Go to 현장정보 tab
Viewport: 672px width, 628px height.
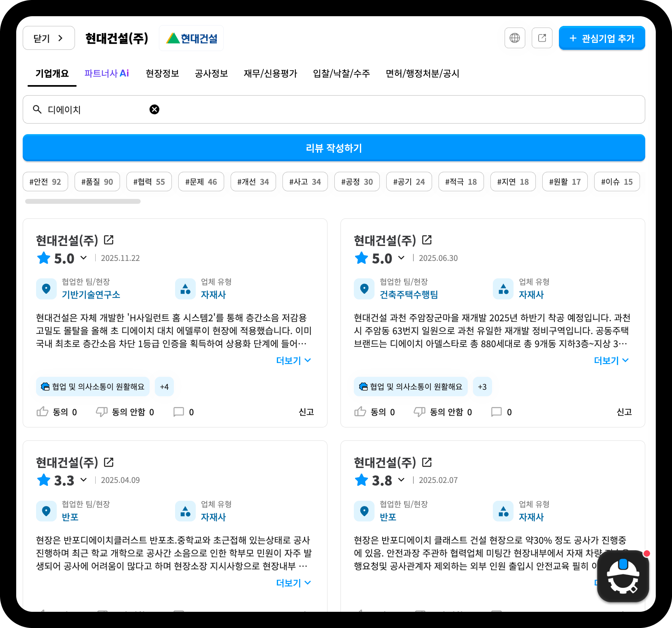tap(163, 73)
